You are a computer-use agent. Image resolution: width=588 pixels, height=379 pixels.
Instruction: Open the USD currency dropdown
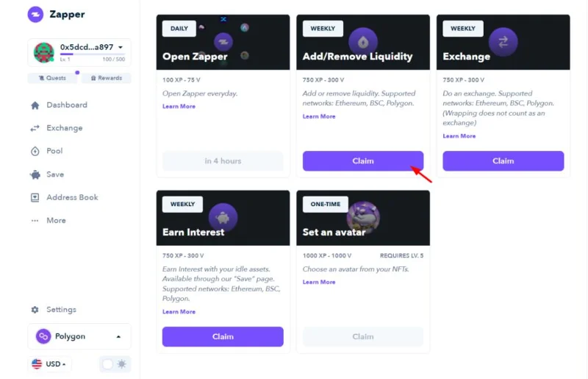tap(49, 364)
